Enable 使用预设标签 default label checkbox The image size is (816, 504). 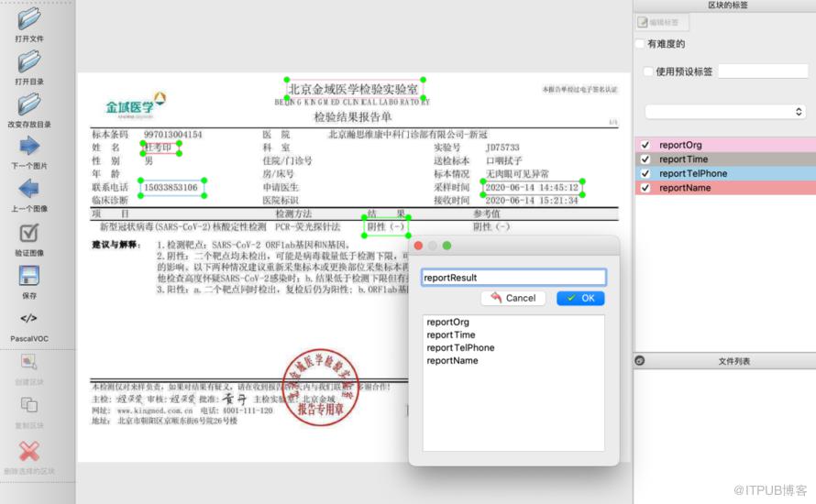click(648, 71)
